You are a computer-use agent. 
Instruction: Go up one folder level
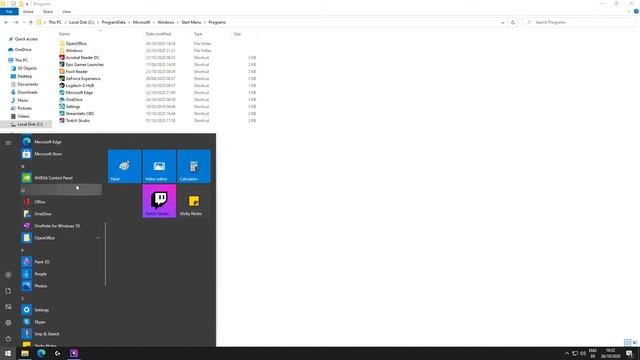31,22
